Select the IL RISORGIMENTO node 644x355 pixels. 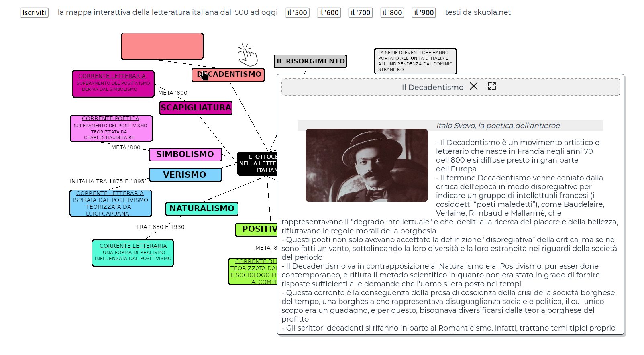tap(310, 61)
